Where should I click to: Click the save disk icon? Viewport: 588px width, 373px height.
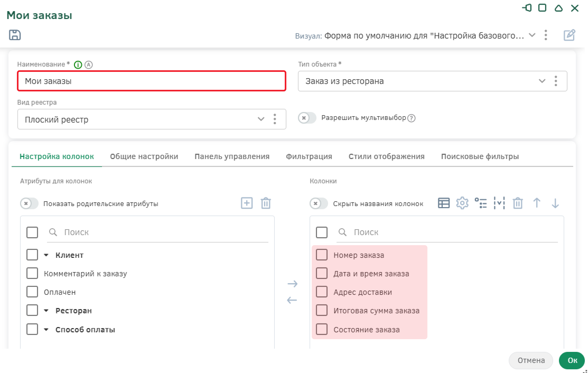(x=15, y=35)
